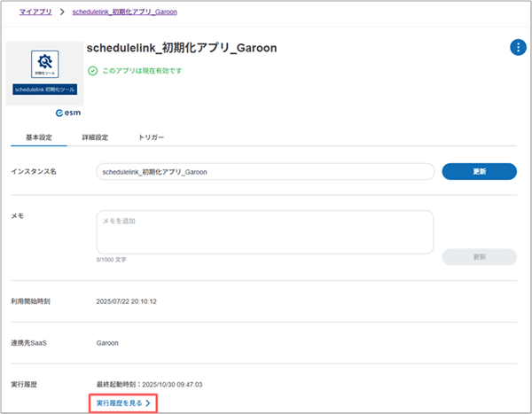Open the トリガー tab
The height and width of the screenshot is (414, 532).
pos(151,137)
